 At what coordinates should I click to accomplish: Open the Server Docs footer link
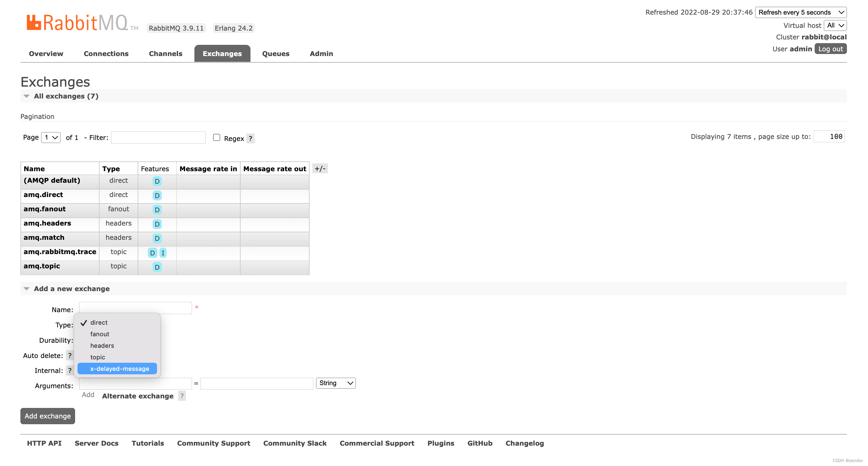pyautogui.click(x=97, y=443)
